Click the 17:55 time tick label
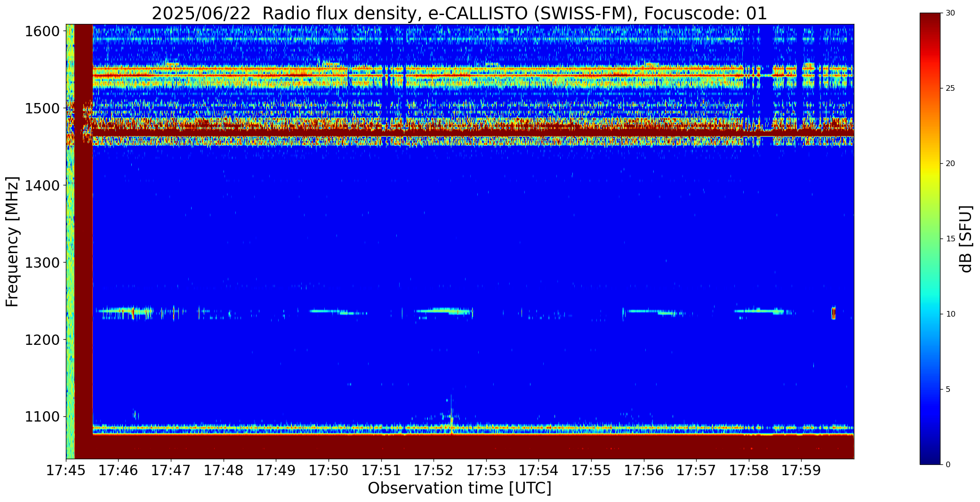Viewport: 980px width, 502px height. pos(591,470)
